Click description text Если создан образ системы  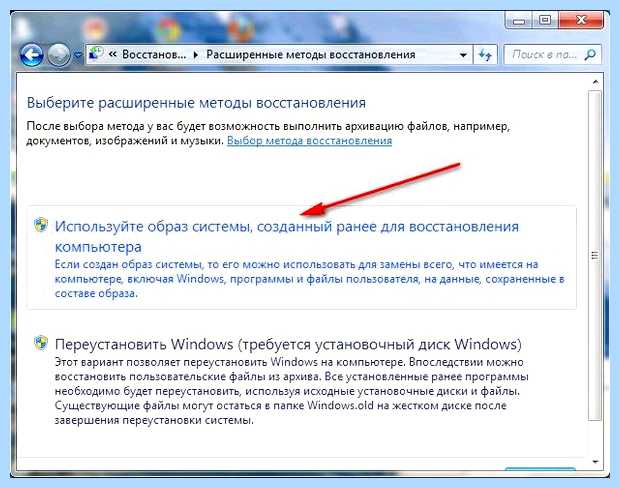coord(310,279)
